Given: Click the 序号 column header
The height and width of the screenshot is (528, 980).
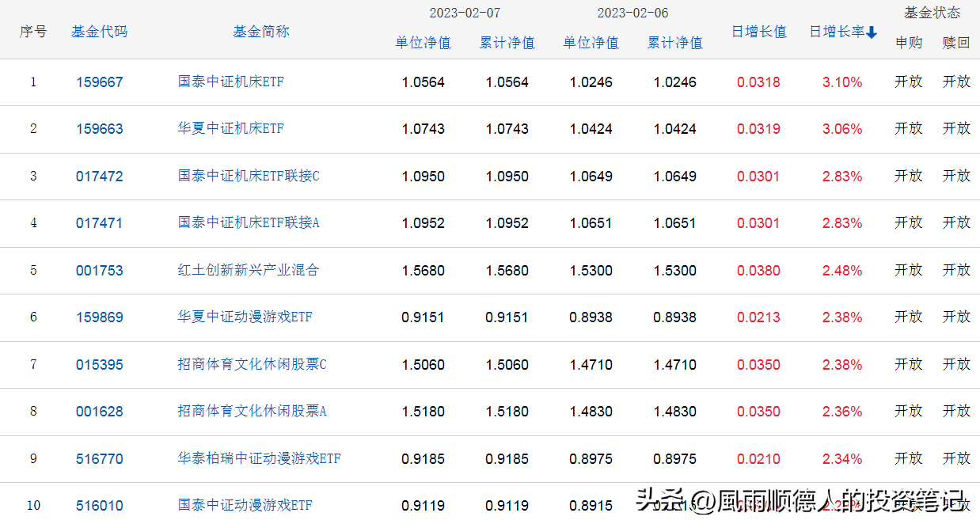Looking at the screenshot, I should (x=33, y=32).
